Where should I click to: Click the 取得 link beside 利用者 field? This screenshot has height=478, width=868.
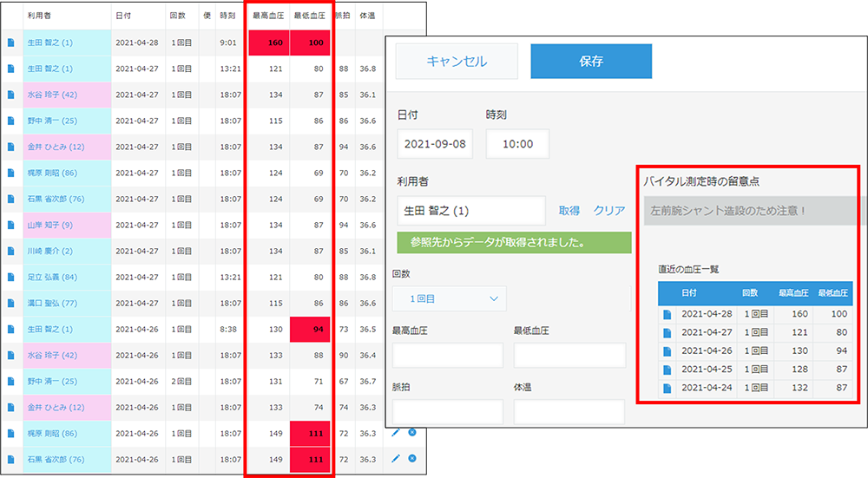(x=569, y=211)
